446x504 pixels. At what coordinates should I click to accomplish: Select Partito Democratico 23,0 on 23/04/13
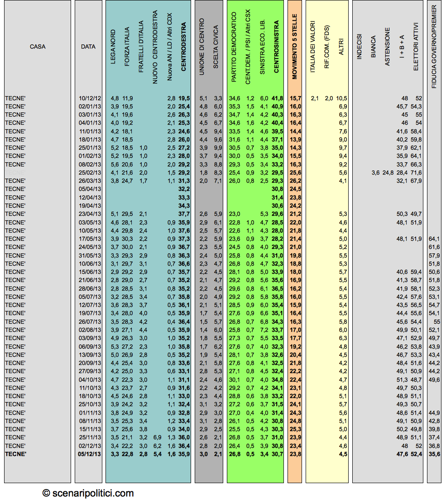click(x=235, y=214)
